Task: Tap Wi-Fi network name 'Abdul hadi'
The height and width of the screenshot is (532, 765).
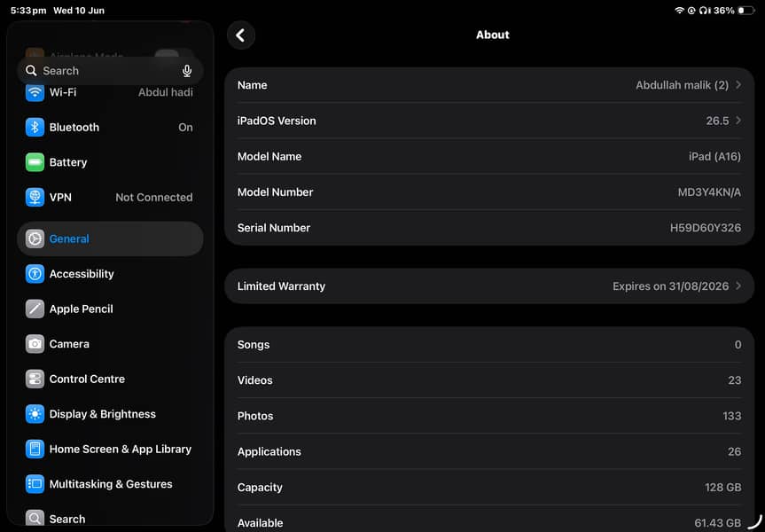Action: pos(166,92)
